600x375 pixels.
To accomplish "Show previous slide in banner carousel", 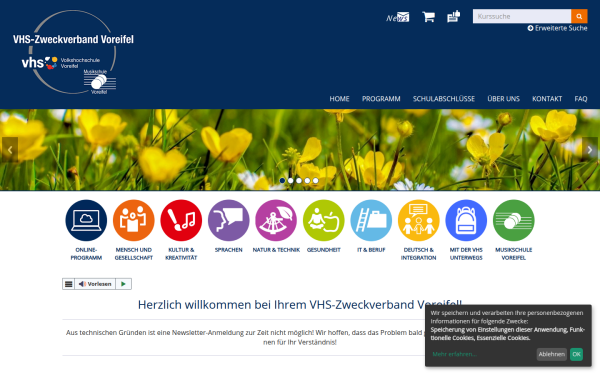I will click(x=10, y=150).
